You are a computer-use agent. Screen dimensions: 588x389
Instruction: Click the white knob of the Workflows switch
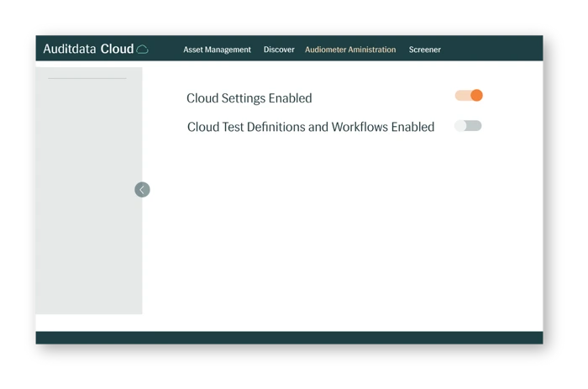[x=460, y=126]
